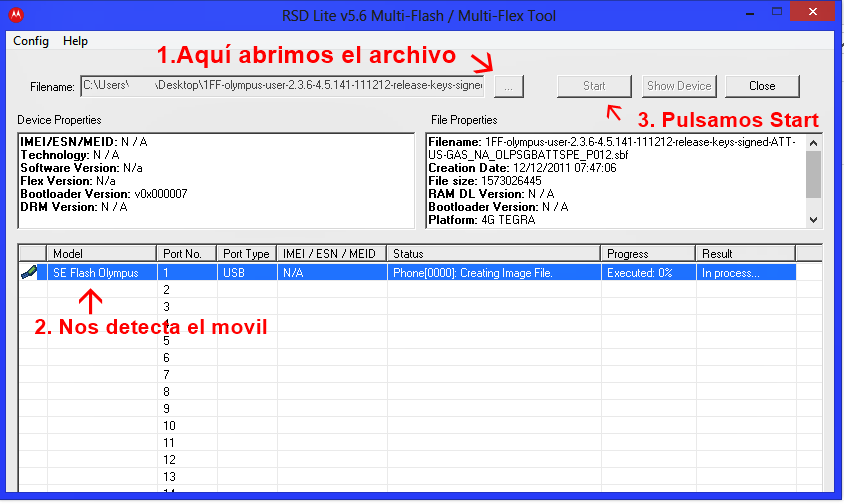Click the phone device icon in row 1
Viewport: 844px width, 504px height.
click(30, 272)
